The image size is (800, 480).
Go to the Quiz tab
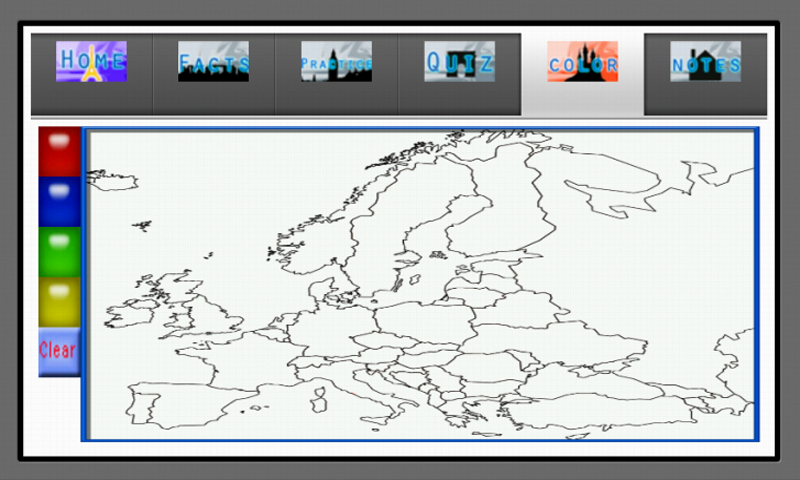459,62
